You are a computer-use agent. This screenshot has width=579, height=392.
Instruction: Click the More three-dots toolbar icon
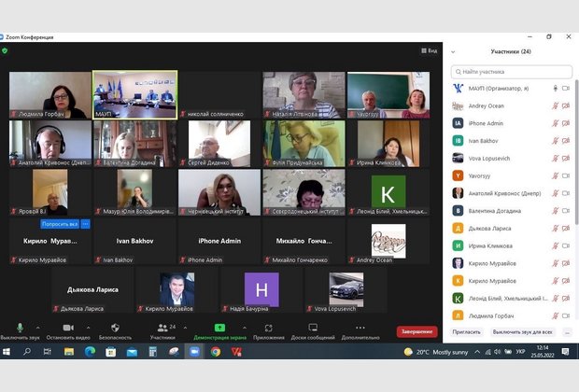[360, 327]
